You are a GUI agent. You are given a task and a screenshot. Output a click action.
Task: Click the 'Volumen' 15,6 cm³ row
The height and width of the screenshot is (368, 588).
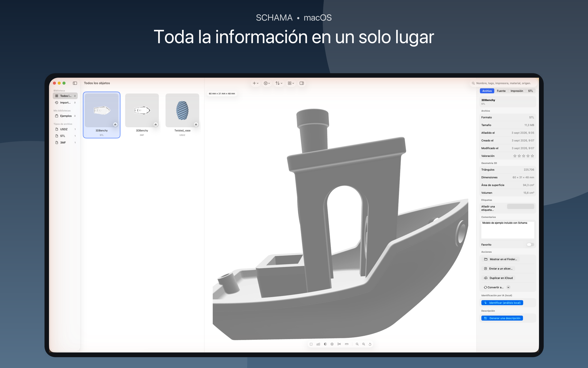pyautogui.click(x=508, y=193)
